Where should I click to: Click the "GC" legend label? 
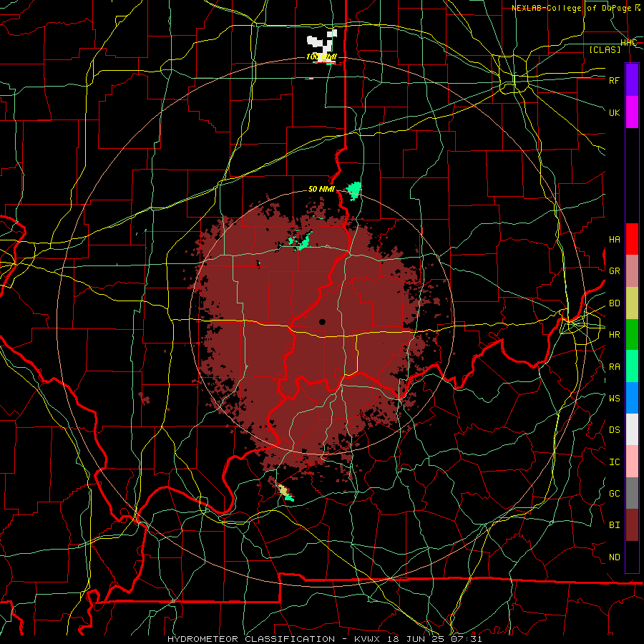click(614, 494)
